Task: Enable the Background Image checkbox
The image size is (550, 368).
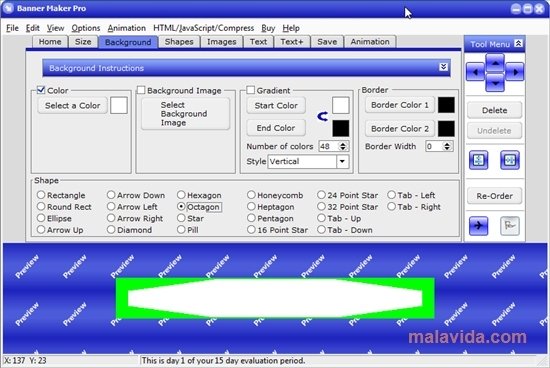Action: [x=141, y=90]
